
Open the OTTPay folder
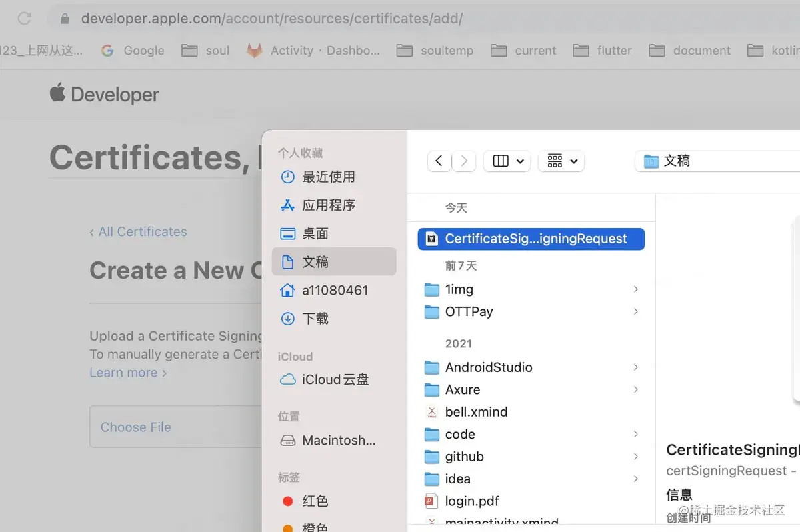(x=531, y=311)
